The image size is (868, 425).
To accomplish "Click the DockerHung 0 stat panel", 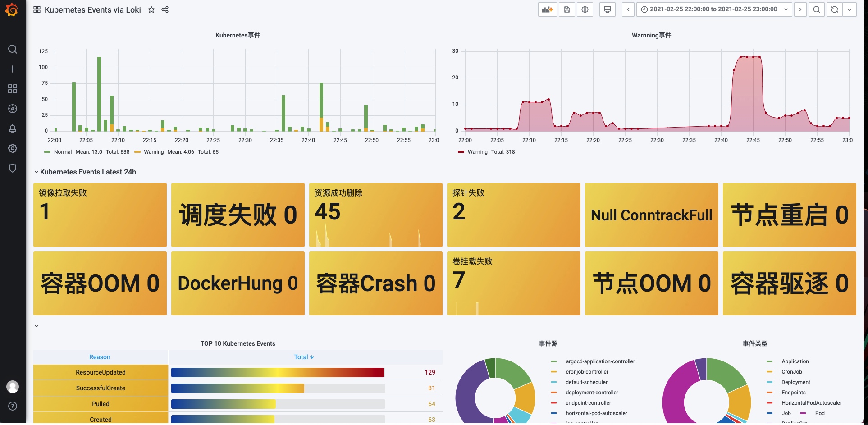I will click(x=238, y=283).
